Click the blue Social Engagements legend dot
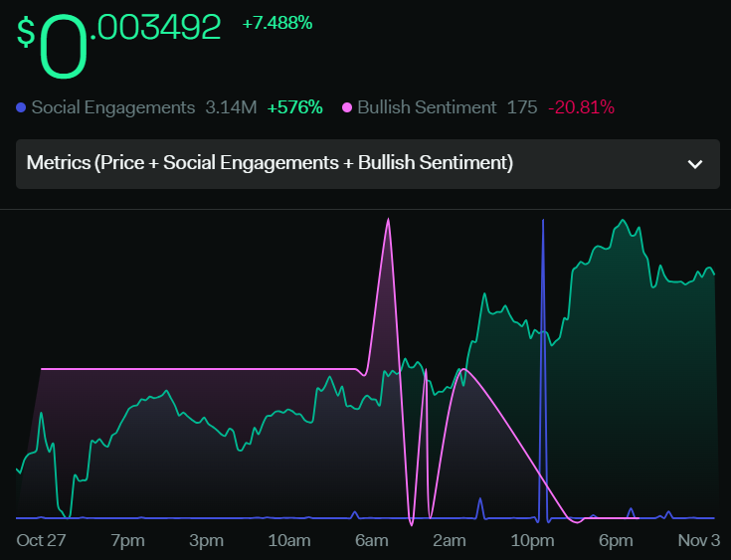 [x=21, y=107]
